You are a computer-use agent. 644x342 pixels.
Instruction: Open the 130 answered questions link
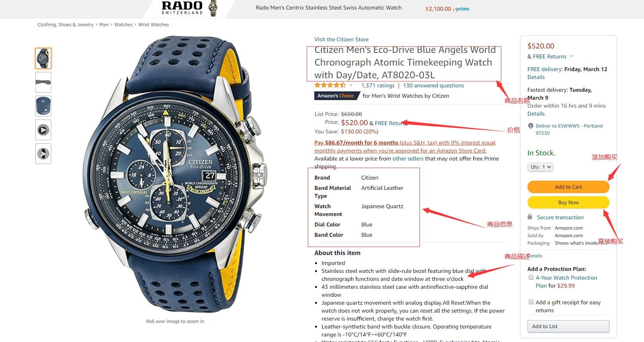[433, 85]
